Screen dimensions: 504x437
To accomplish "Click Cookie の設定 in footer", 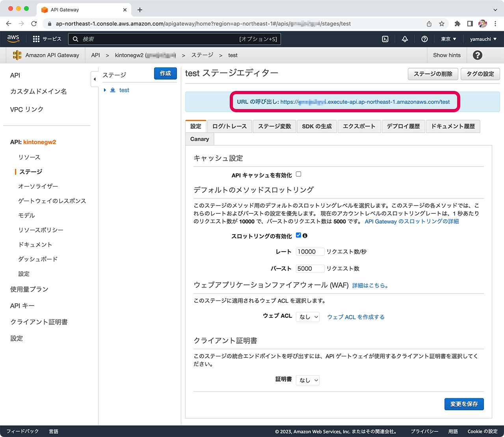I will coord(483,431).
